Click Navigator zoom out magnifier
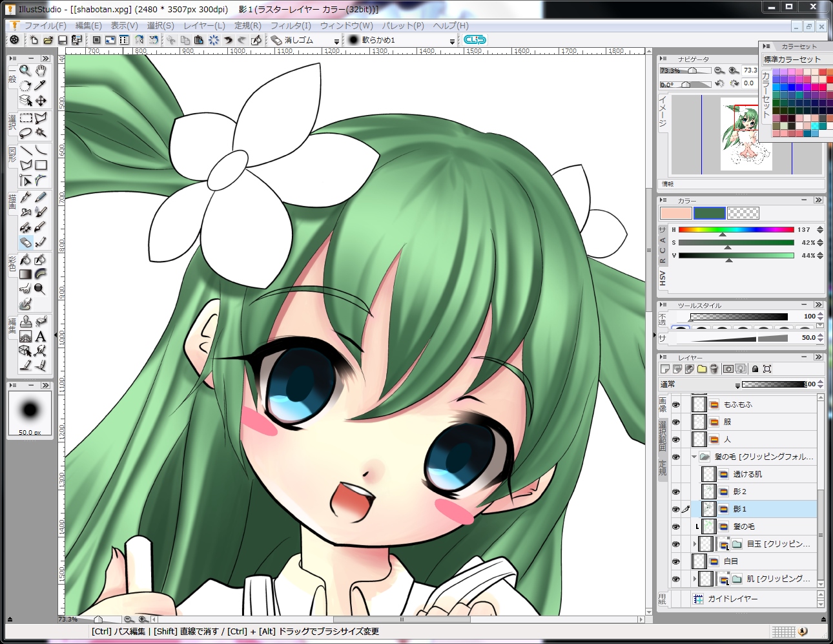The image size is (833, 644). click(x=719, y=70)
